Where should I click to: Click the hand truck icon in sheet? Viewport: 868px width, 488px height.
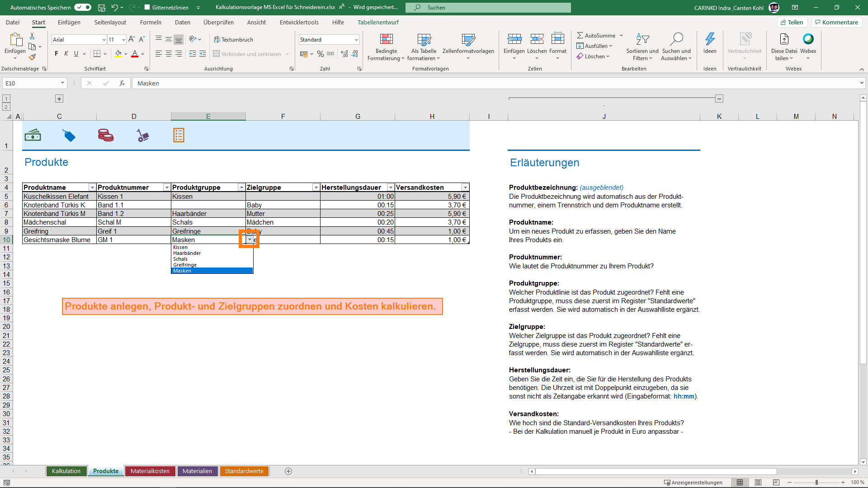142,136
